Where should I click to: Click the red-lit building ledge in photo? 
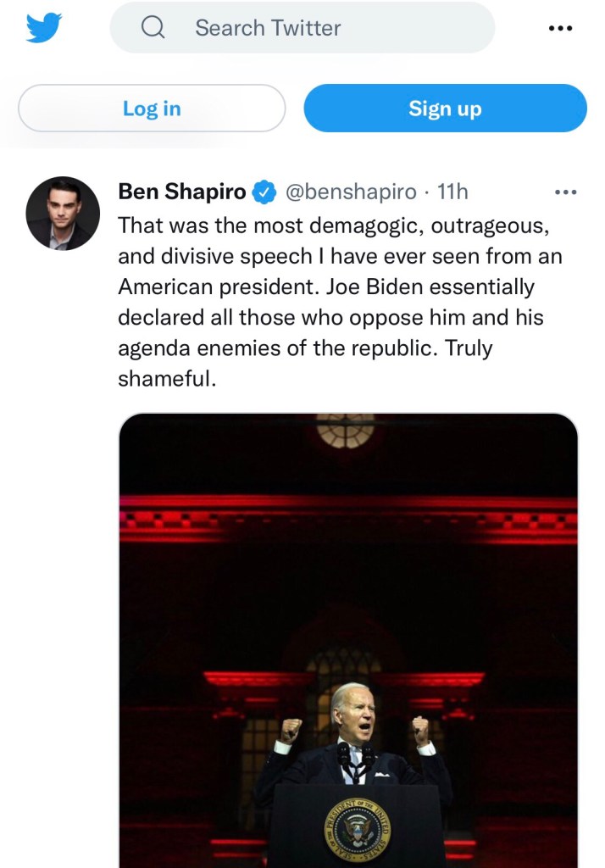347,509
